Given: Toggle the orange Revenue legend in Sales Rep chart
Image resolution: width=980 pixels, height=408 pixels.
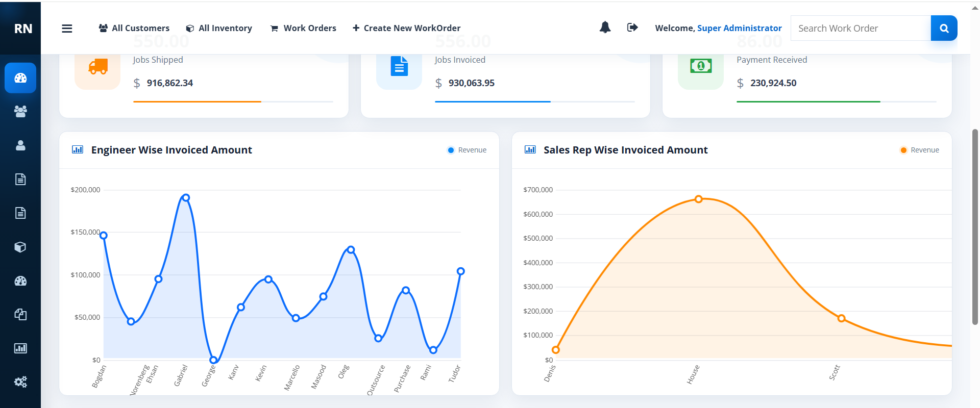Looking at the screenshot, I should [x=920, y=150].
